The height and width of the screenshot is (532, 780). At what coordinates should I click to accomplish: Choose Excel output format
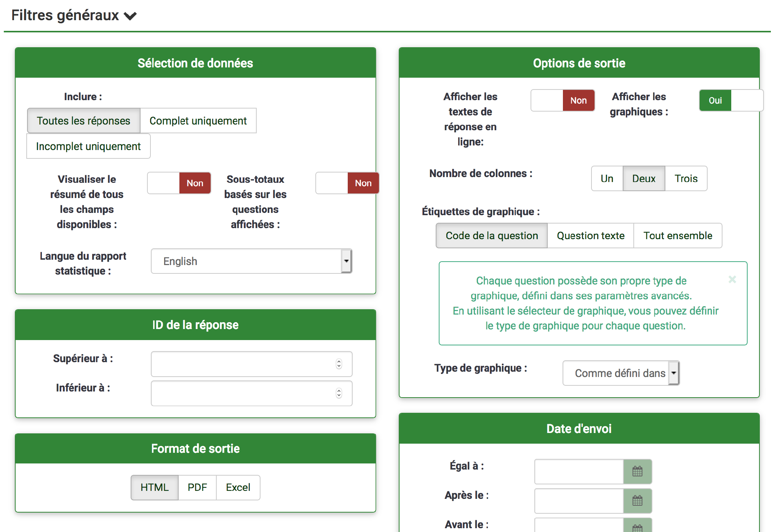pyautogui.click(x=238, y=487)
